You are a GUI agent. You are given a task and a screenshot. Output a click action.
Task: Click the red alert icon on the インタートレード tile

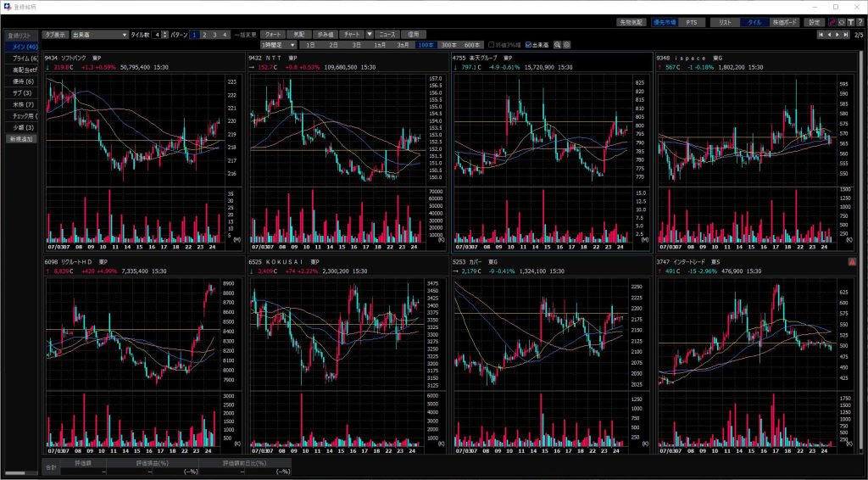click(852, 263)
